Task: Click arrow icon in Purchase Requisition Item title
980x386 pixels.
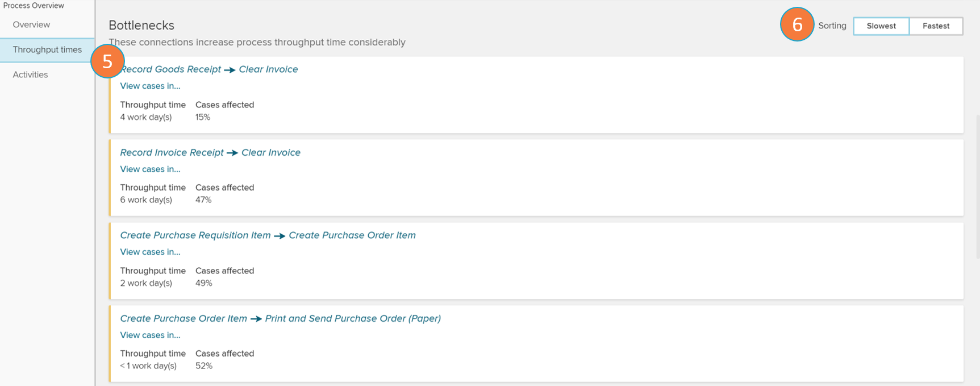Action: [280, 236]
